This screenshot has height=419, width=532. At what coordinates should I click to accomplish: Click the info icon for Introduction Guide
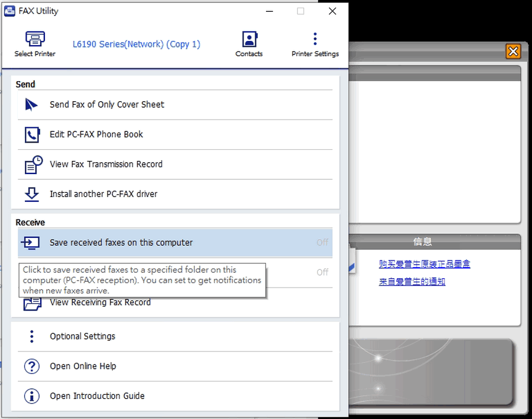32,396
